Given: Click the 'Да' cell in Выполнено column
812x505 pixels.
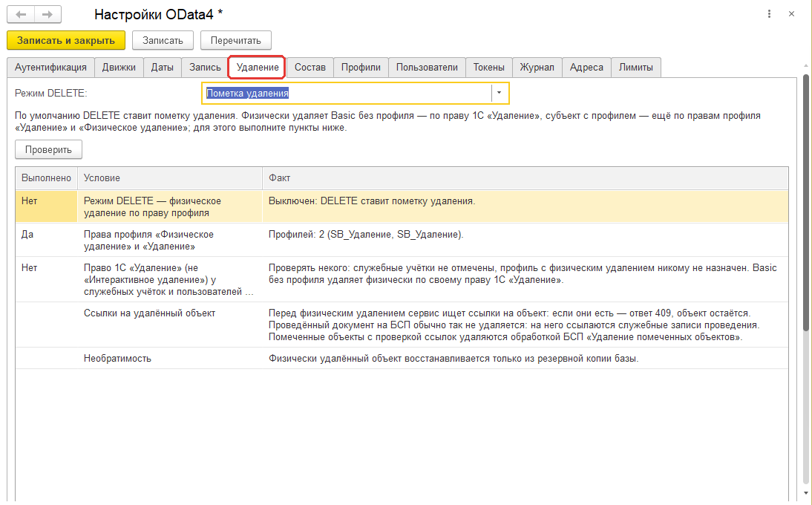Looking at the screenshot, I should [x=46, y=241].
